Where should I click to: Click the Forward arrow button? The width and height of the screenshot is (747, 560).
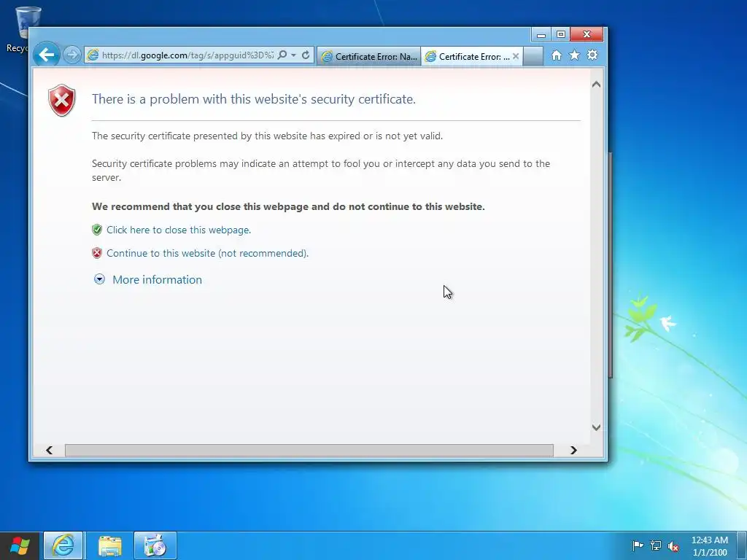click(x=72, y=55)
